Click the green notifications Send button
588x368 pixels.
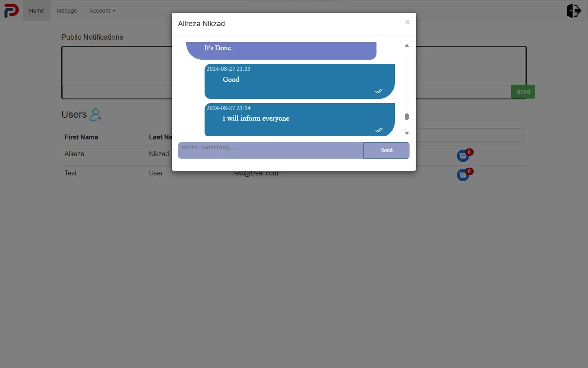(x=523, y=92)
